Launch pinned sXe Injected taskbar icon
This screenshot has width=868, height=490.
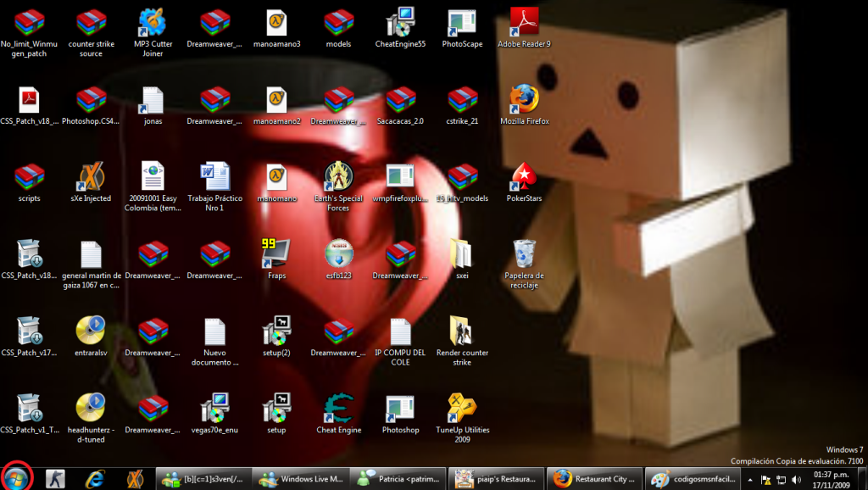click(x=135, y=479)
